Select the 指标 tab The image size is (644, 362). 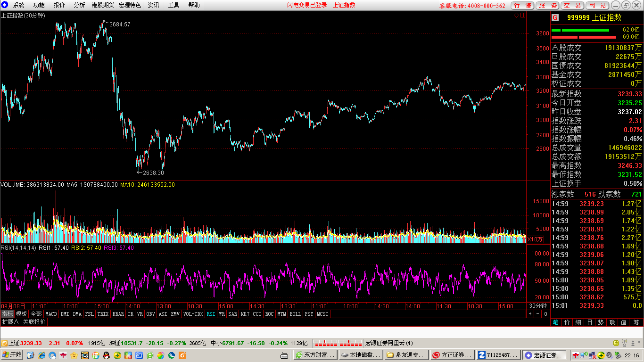pos(7,314)
